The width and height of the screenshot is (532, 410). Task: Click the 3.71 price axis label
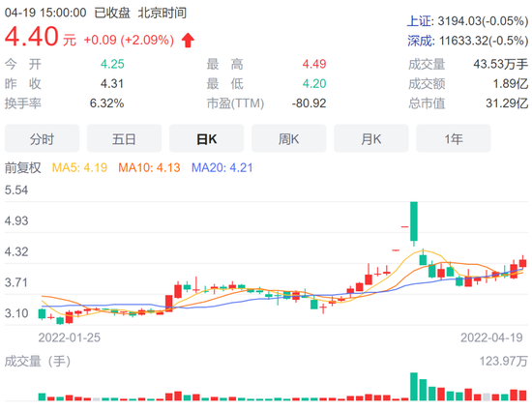16,282
